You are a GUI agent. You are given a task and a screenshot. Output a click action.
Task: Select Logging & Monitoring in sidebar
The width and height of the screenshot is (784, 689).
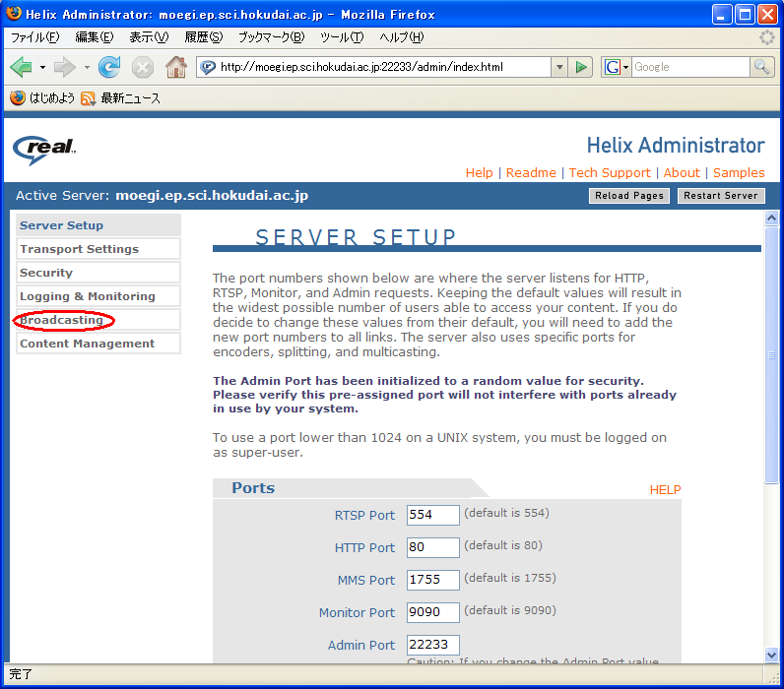tap(98, 296)
